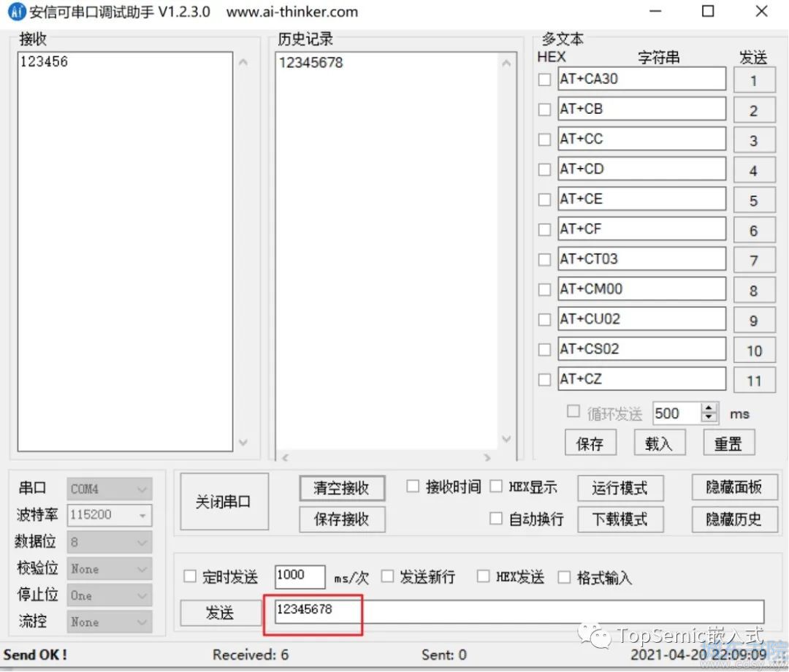Tick HEX checkbox for AT+CM00 row
The image size is (789, 672).
click(544, 290)
